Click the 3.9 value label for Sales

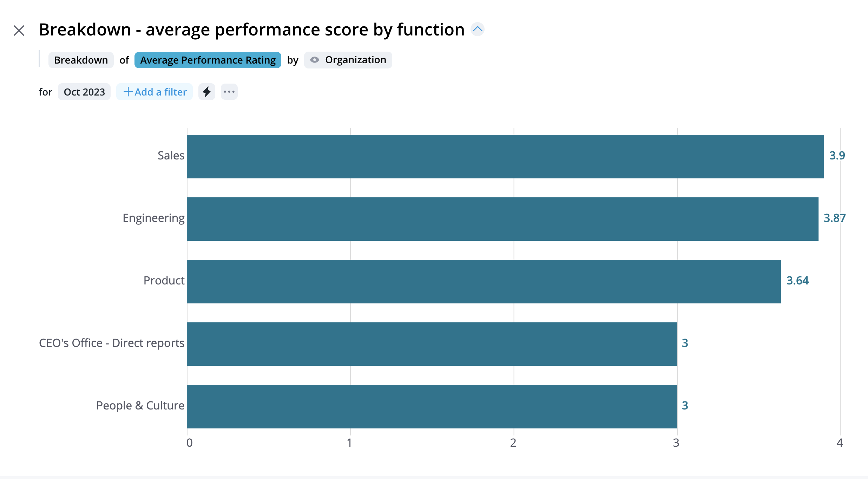tap(837, 156)
